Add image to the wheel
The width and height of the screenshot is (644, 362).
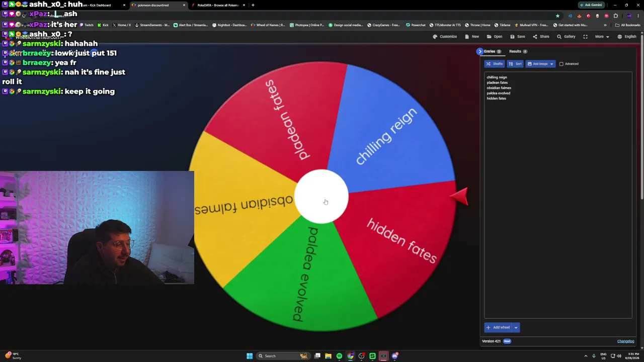537,64
